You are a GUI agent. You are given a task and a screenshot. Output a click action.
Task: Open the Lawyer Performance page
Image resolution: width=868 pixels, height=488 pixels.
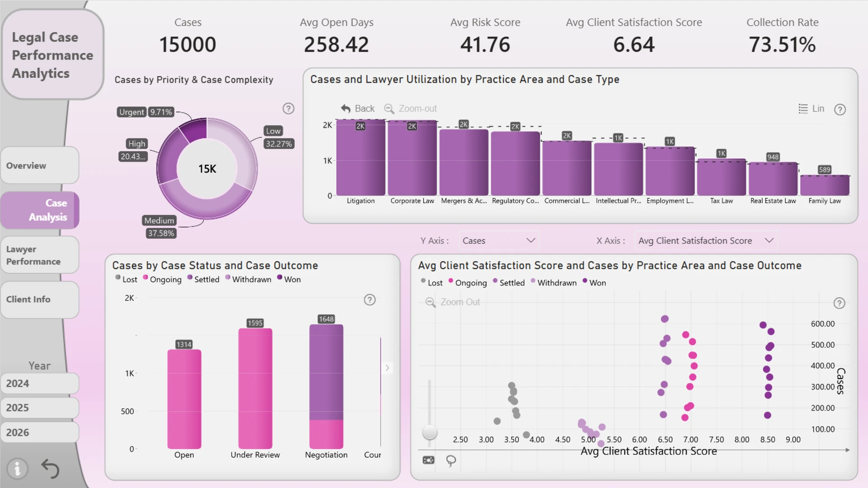40,255
